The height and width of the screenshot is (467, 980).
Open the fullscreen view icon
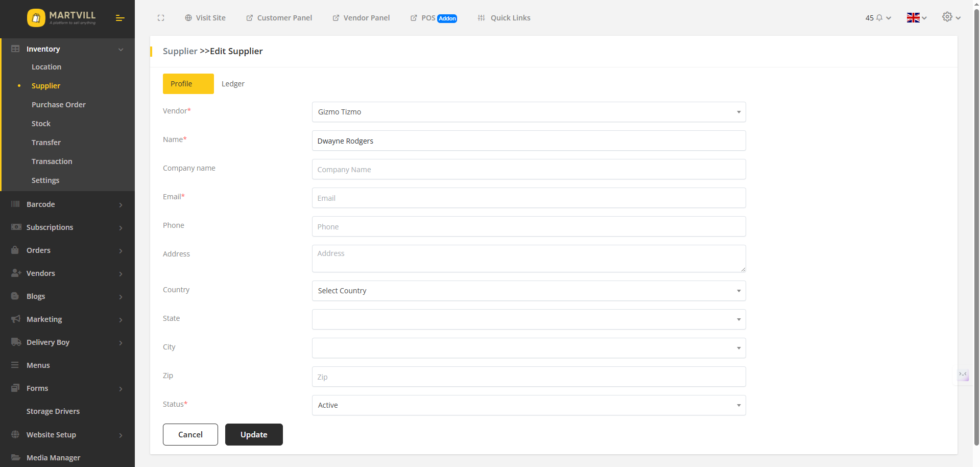[161, 17]
